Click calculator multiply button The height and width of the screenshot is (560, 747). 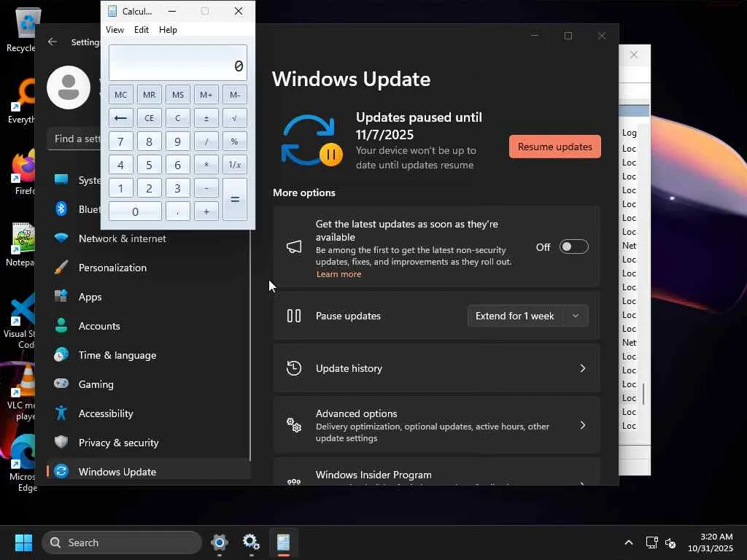coord(206,164)
